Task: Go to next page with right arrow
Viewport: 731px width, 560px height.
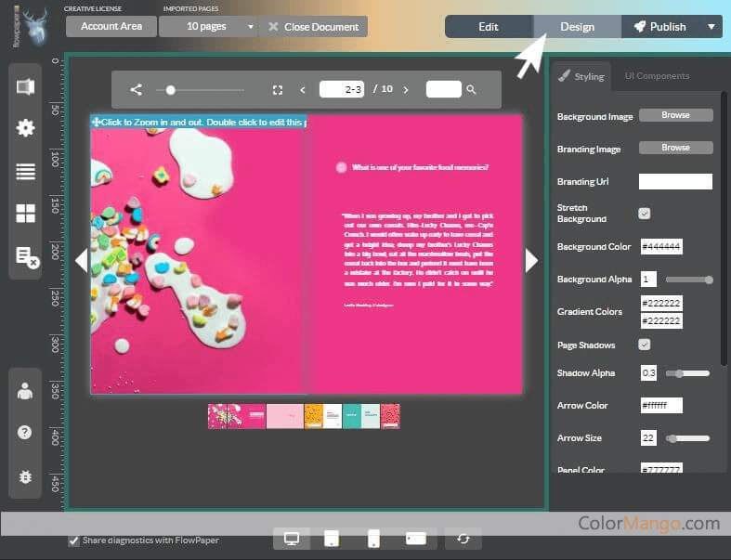Action: pos(531,261)
